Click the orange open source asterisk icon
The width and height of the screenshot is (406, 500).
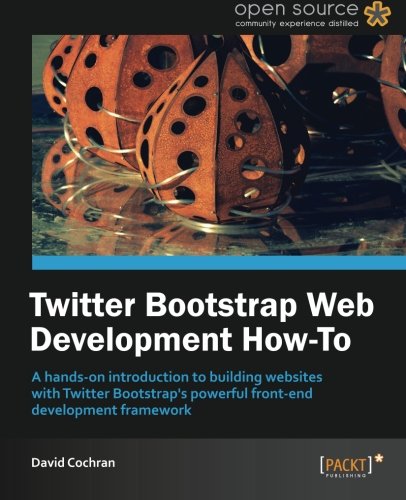pyautogui.click(x=378, y=14)
